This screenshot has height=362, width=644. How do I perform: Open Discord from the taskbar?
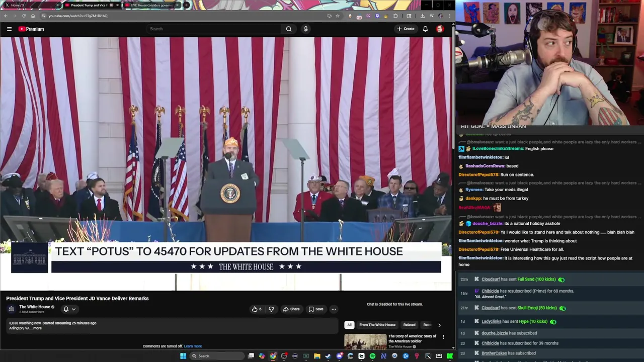pyautogui.click(x=339, y=356)
